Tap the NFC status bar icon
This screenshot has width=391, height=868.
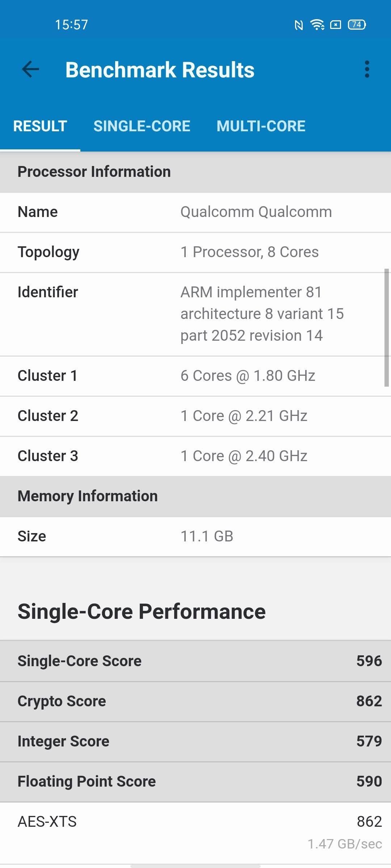(x=299, y=25)
